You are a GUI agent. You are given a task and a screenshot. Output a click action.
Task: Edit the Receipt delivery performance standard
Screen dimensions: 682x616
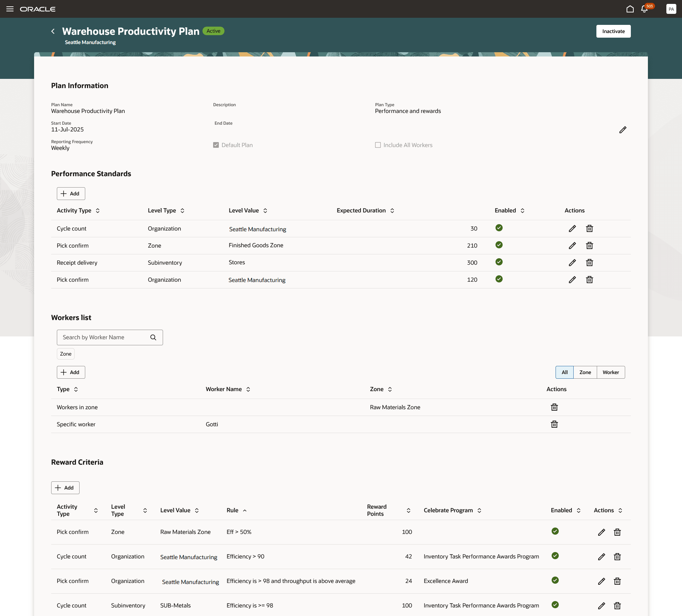[x=572, y=263]
